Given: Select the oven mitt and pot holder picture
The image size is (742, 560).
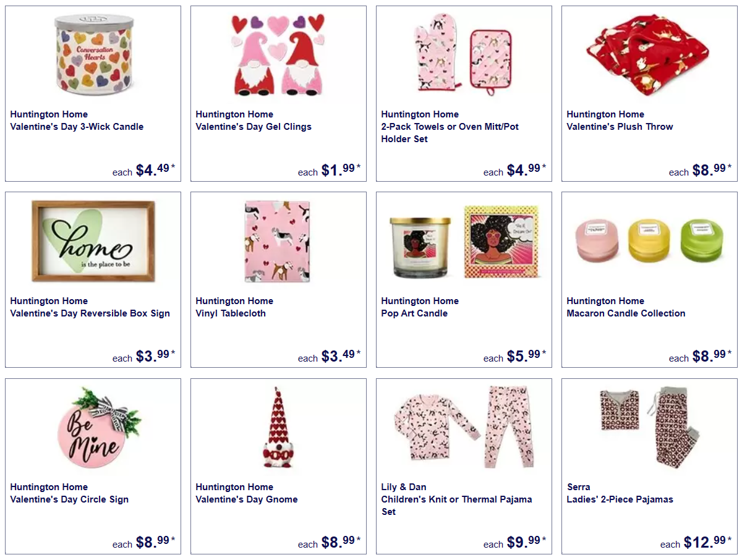Looking at the screenshot, I should tap(464, 55).
